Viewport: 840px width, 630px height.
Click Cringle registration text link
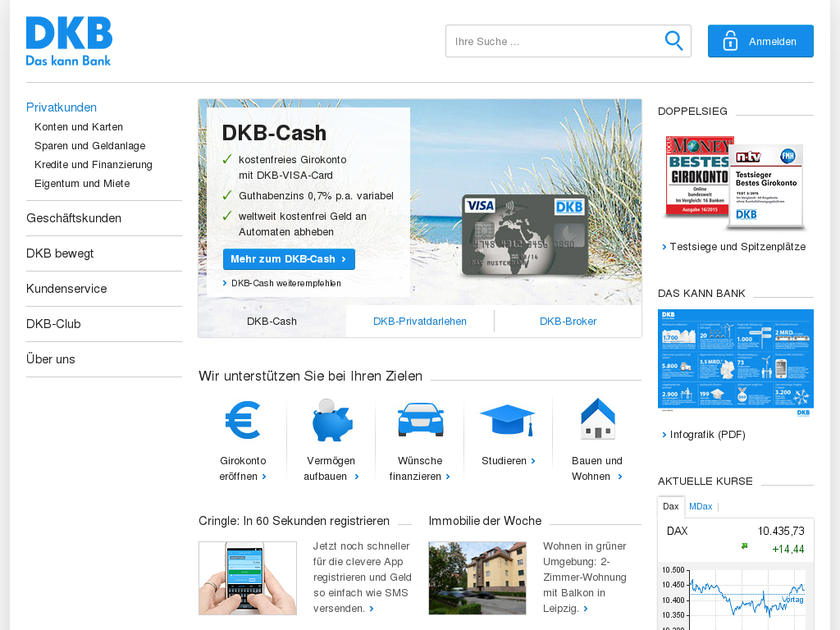coord(362,577)
